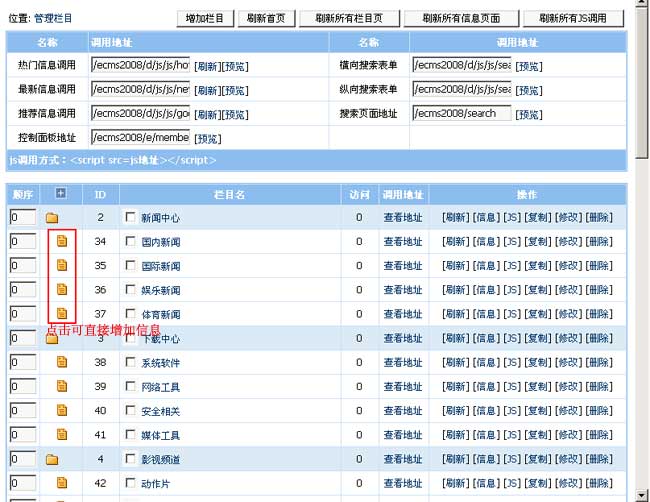Select the 动作片 checkbox
Viewport: 650px width, 502px height.
130,484
